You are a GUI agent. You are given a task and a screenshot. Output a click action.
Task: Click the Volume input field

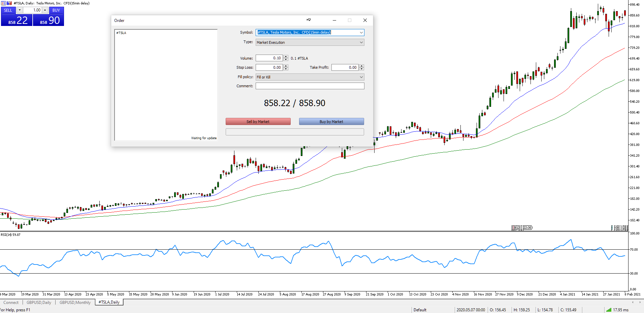[x=269, y=58]
